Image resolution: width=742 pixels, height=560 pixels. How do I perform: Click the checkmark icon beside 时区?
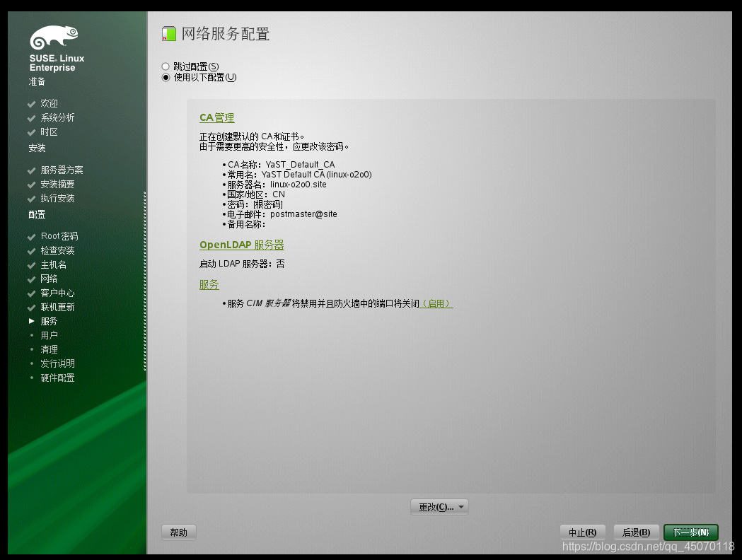(x=32, y=132)
